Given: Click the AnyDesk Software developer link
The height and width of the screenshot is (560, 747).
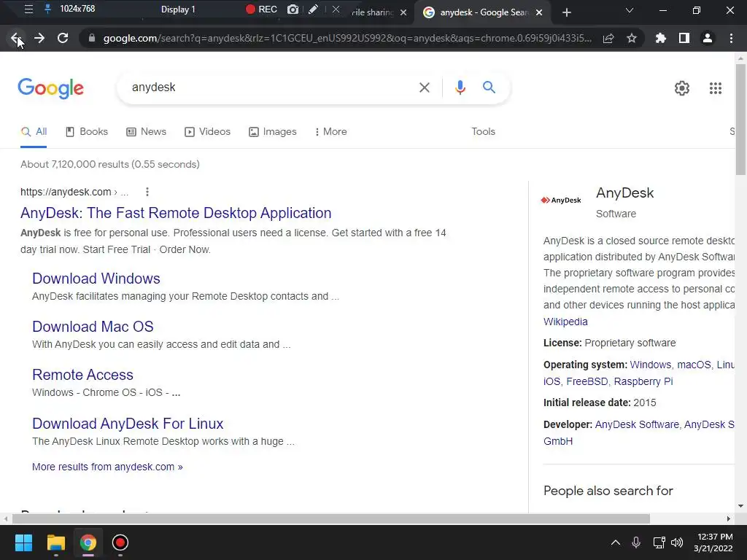Looking at the screenshot, I should tap(637, 425).
